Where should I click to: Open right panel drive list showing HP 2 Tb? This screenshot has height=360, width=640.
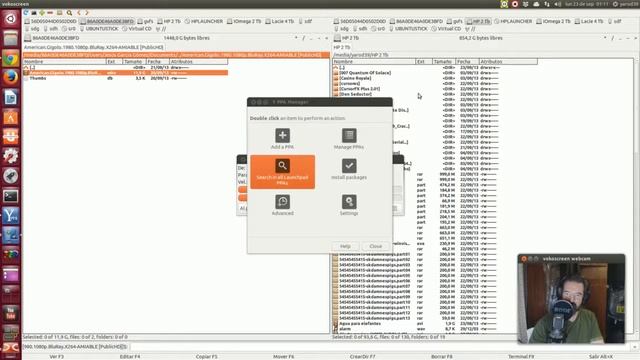(347, 38)
